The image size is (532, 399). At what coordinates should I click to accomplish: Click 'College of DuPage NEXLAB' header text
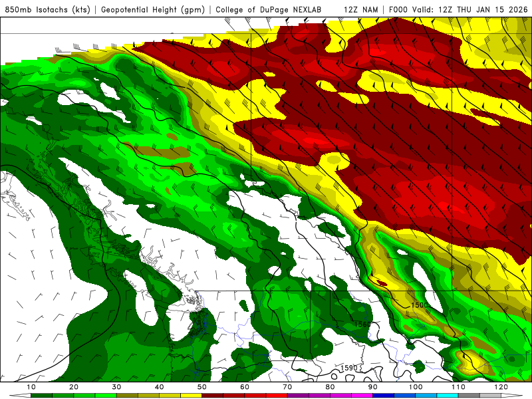pyautogui.click(x=269, y=9)
